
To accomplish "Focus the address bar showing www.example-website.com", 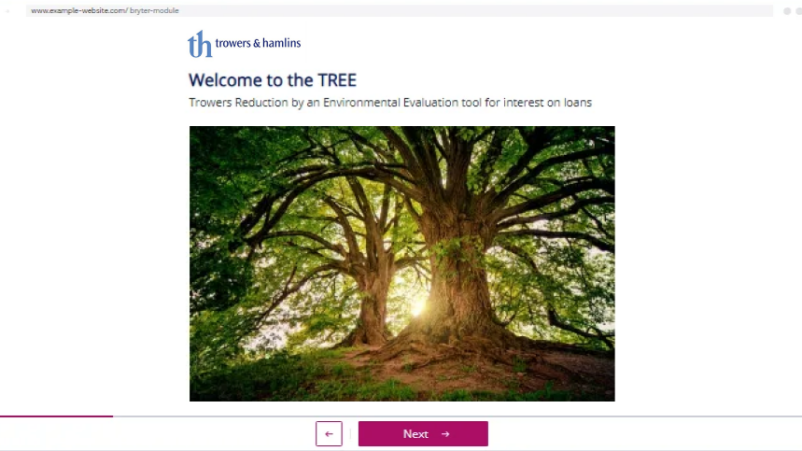I will click(399, 11).
